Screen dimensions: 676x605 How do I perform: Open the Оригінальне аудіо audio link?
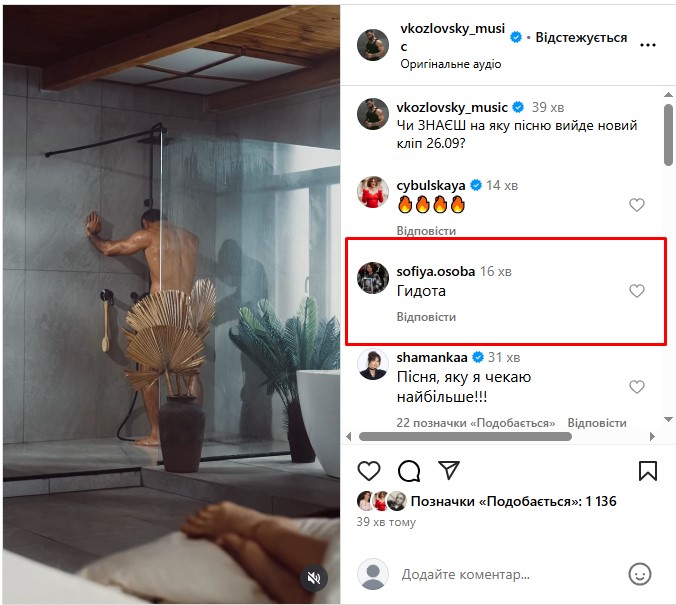click(x=450, y=64)
